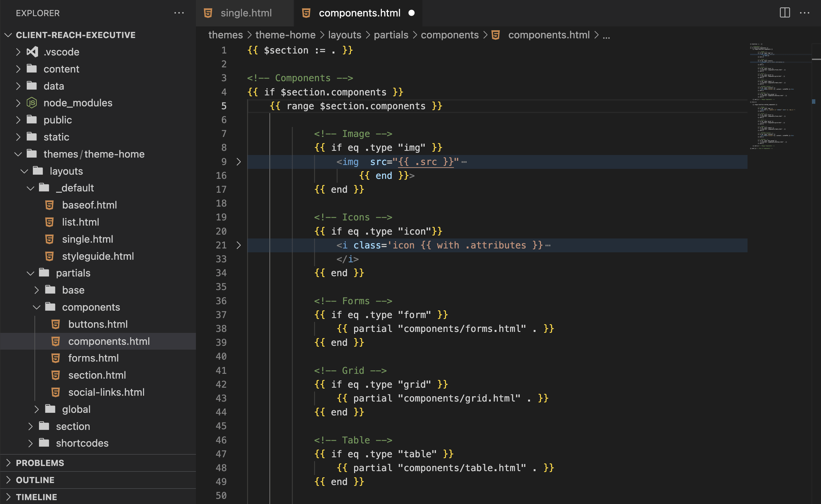Click the .vscode folder icon
821x504 pixels.
(32, 52)
